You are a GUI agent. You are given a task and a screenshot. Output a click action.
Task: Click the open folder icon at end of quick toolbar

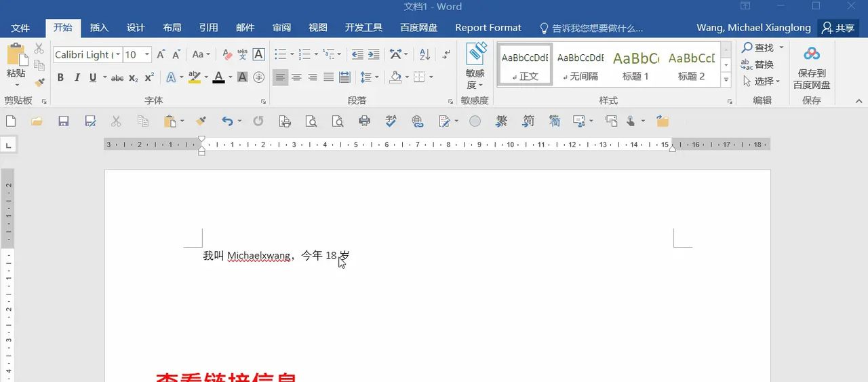(x=663, y=121)
